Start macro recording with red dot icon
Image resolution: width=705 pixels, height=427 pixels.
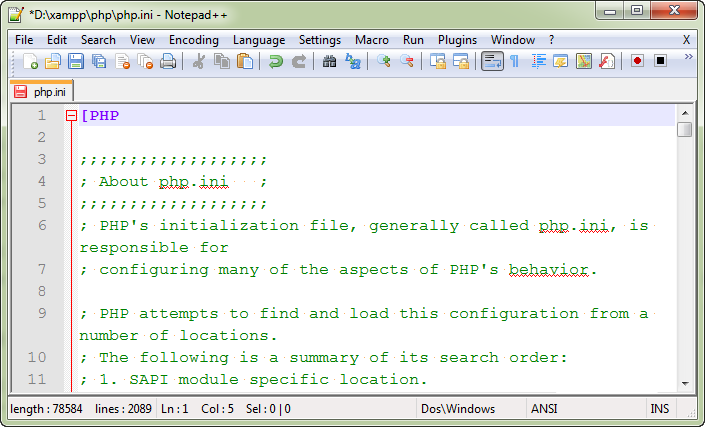[x=637, y=61]
